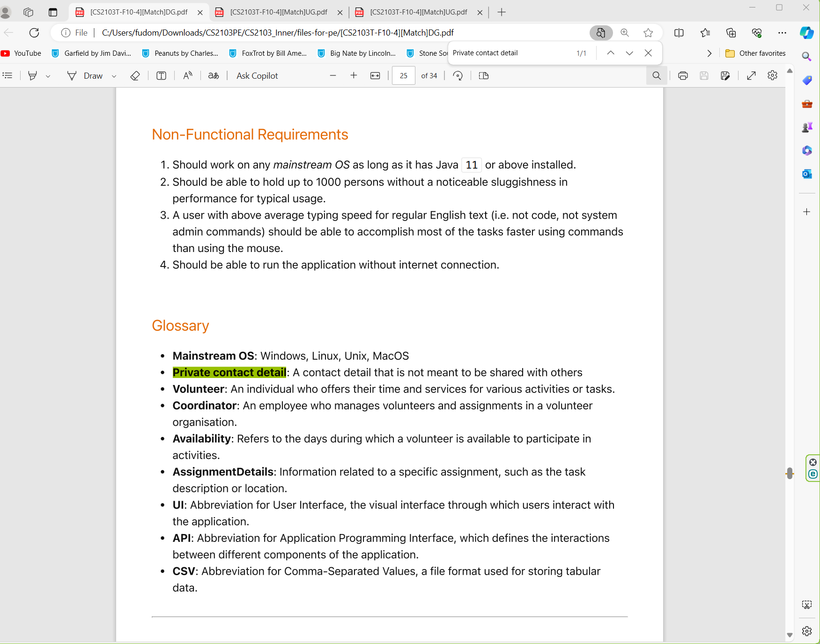Click the vertical scrollbar thumb
This screenshot has height=644, width=820.
pos(790,474)
